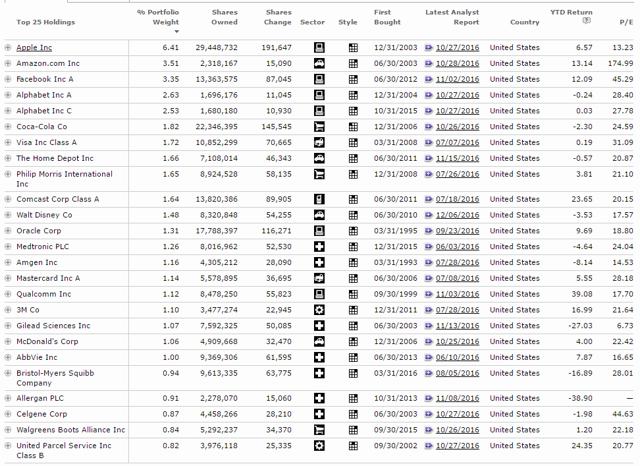Viewport: 640px width, 466px height.
Task: Open Facebook analyst report 11/02/2016
Action: pyautogui.click(x=457, y=80)
